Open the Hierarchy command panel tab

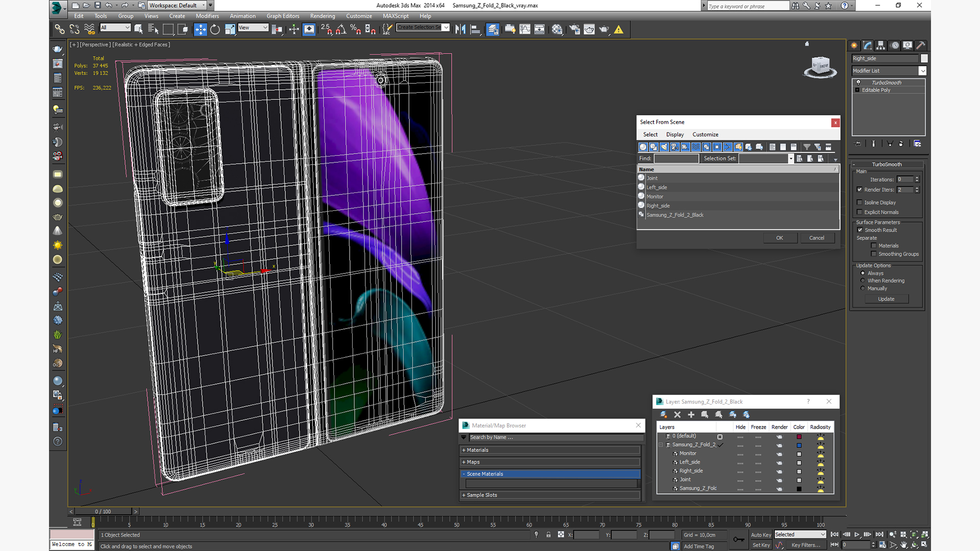[880, 45]
